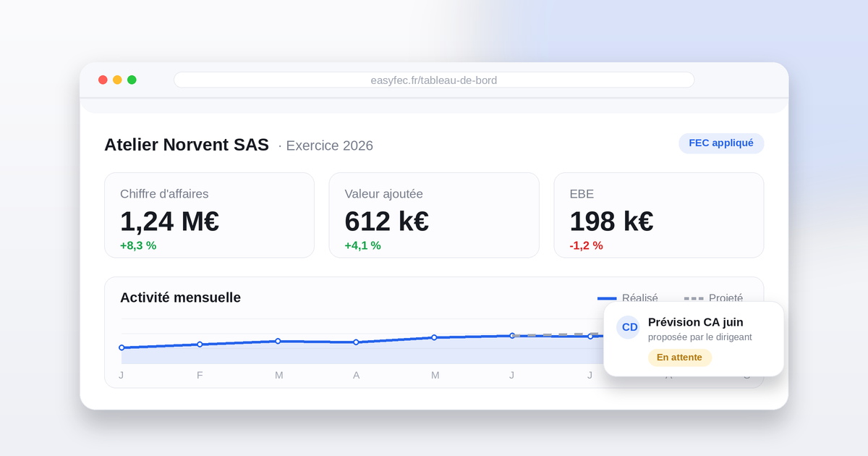Viewport: 868px width, 456px height.
Task: Select the March data point on chart
Action: (x=278, y=341)
